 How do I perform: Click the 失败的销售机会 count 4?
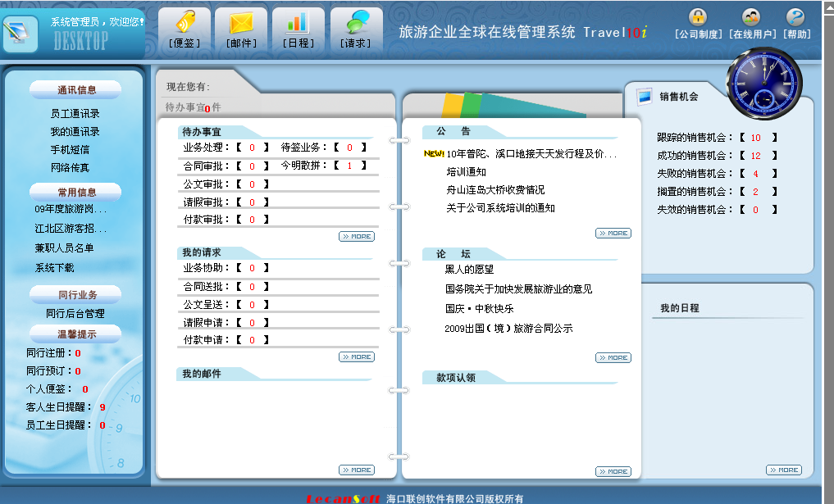[756, 175]
